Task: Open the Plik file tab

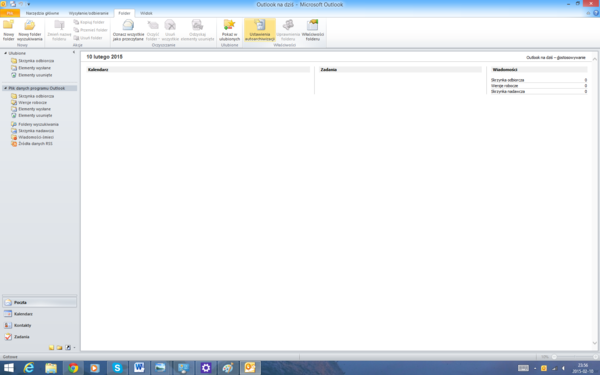Action: click(10, 13)
